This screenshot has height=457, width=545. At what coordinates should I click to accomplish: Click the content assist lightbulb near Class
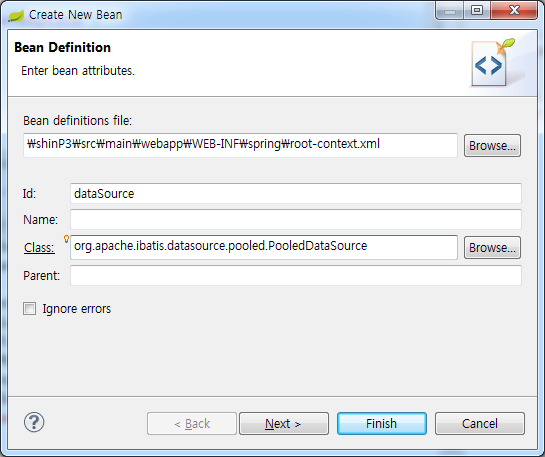pyautogui.click(x=66, y=239)
